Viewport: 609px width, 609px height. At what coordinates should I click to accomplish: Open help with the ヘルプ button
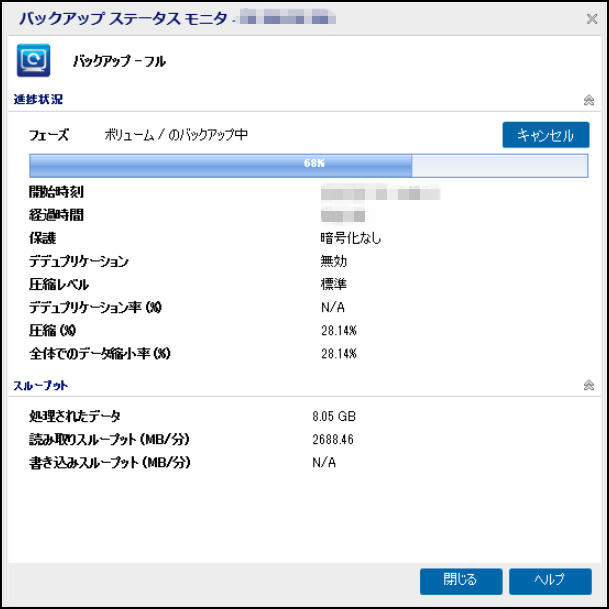(x=550, y=581)
